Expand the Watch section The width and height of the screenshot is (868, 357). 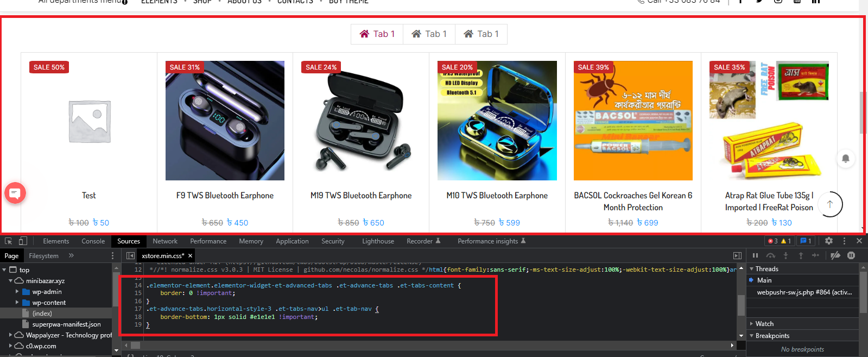[x=752, y=324]
